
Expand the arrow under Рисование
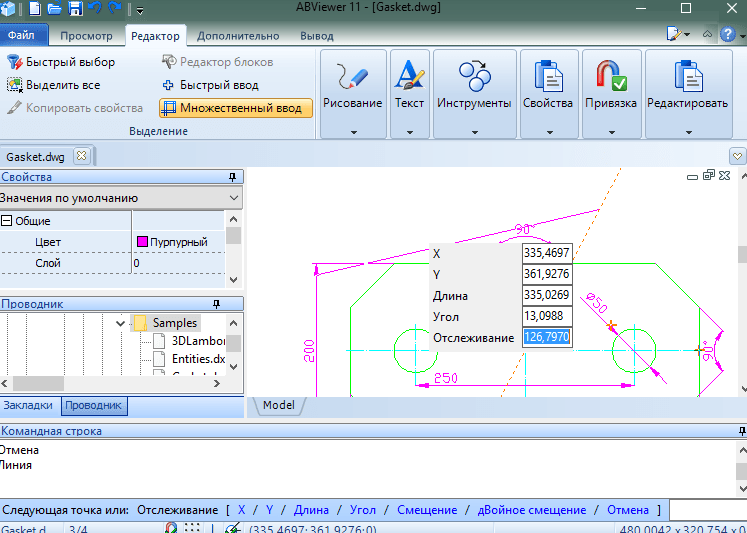[x=353, y=132]
